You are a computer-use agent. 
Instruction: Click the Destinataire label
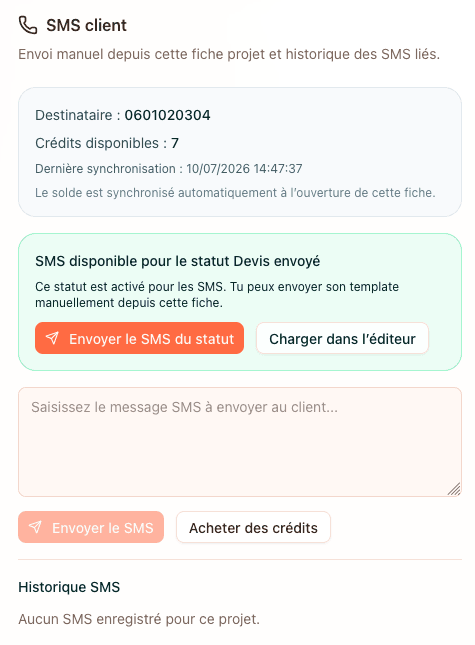click(x=74, y=115)
